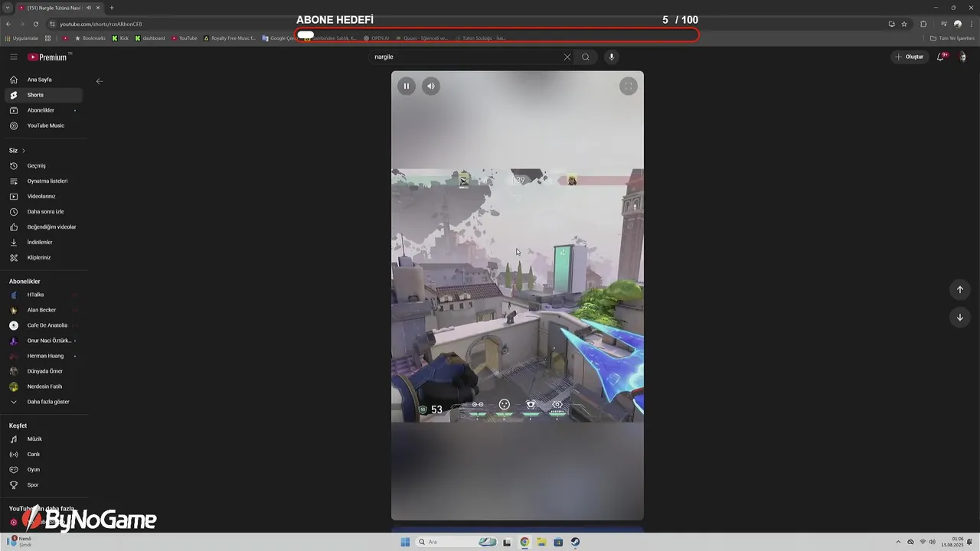The width and height of the screenshot is (980, 551).
Task: Bookmark this page with star
Action: coord(904,24)
